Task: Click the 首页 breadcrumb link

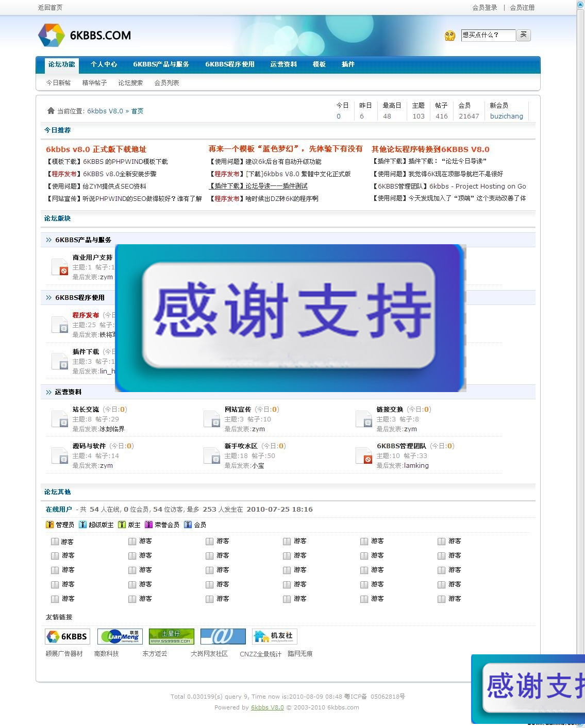Action: click(137, 111)
